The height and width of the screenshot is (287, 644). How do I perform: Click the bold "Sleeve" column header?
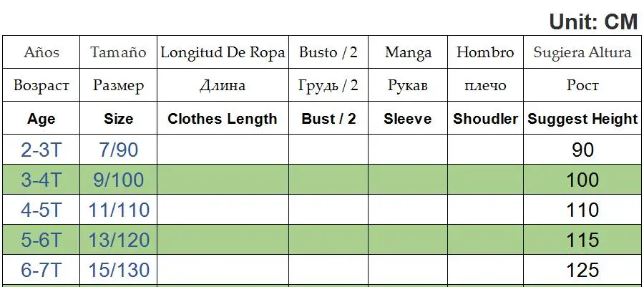point(408,119)
